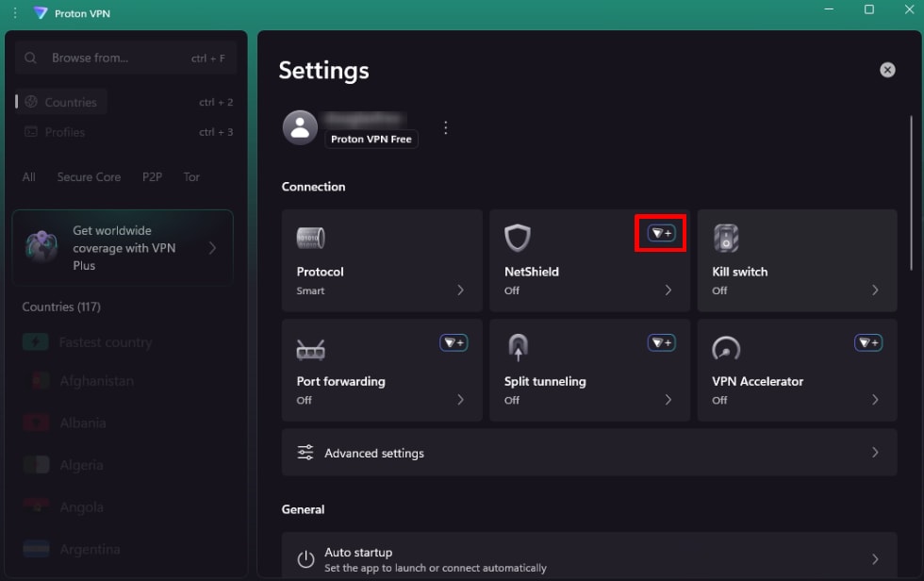Expand Port forwarding settings chevron
This screenshot has width=924, height=581.
460,400
